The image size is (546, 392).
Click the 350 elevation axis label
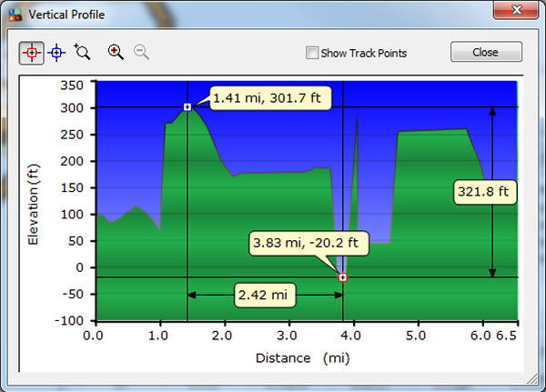click(72, 85)
